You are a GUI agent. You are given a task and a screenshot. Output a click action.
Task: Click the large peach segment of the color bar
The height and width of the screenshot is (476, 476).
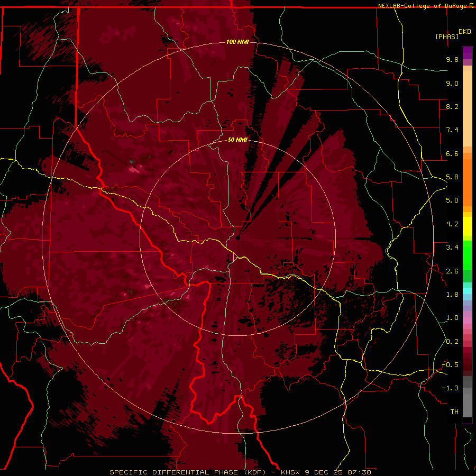click(467, 108)
